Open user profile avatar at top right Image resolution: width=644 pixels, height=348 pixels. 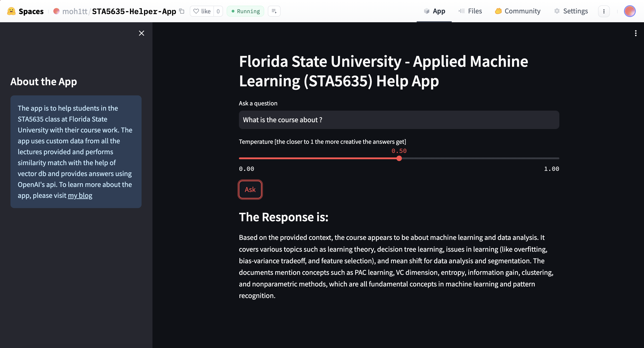point(629,11)
